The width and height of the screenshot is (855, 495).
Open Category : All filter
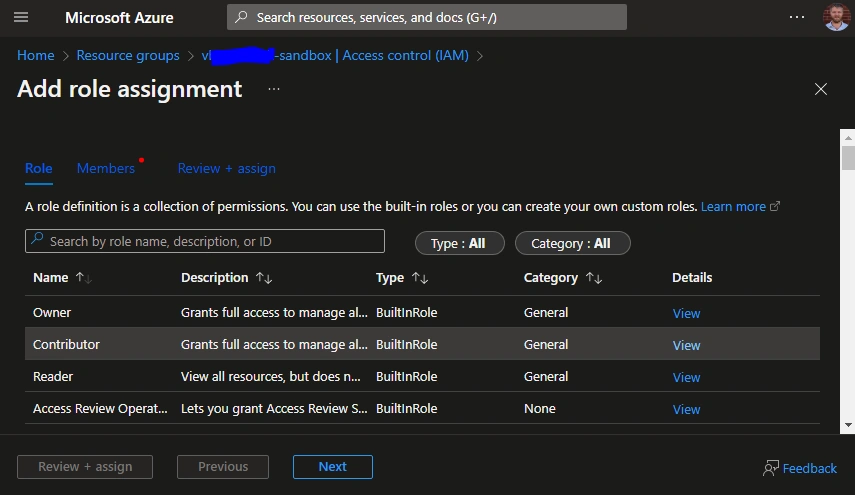click(573, 243)
